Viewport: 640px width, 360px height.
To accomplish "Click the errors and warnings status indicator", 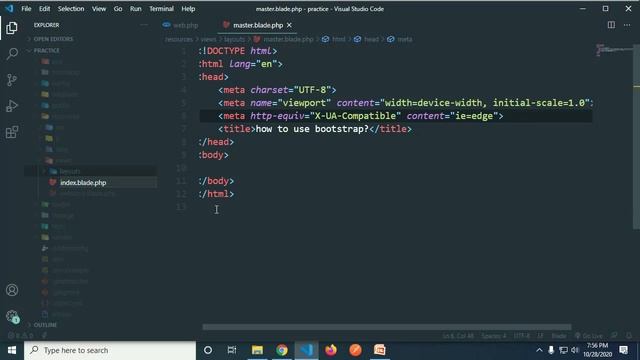I will tap(20, 336).
